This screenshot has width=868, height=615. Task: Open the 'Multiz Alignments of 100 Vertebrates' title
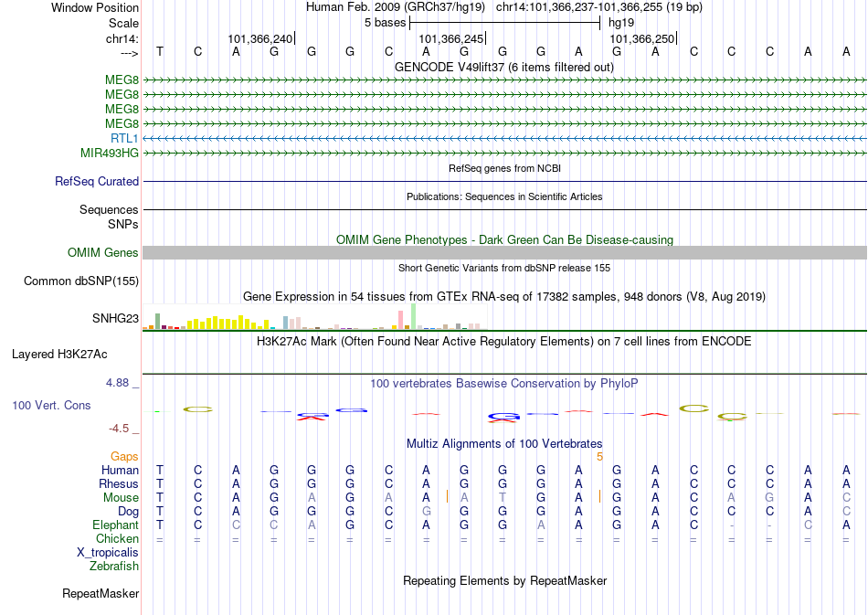[x=504, y=444]
